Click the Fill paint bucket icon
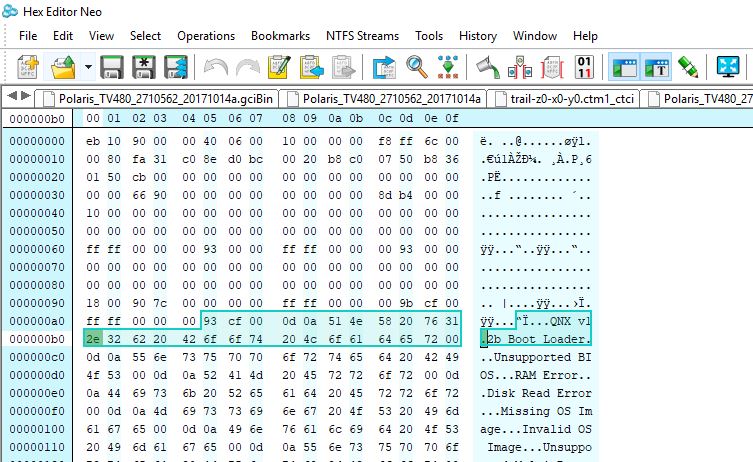 487,68
